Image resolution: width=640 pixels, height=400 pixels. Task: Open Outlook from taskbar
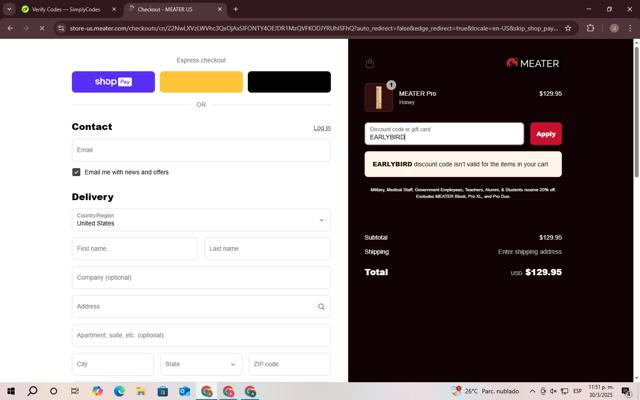184,391
